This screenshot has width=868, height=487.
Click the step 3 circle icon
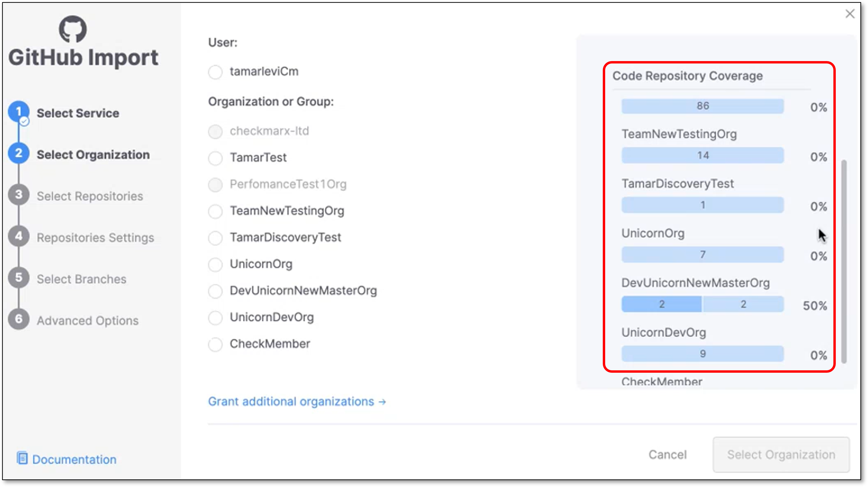(19, 195)
